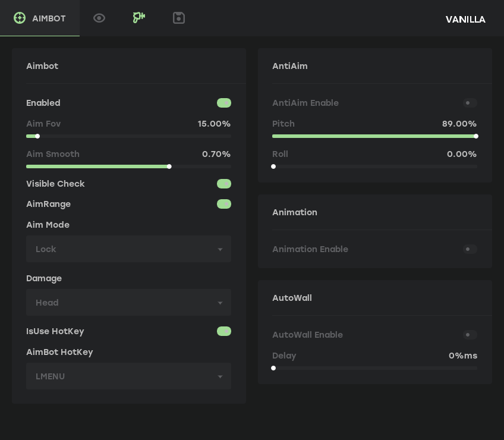Enable the AutoWall Enable toggle
This screenshot has height=440, width=504.
point(470,335)
